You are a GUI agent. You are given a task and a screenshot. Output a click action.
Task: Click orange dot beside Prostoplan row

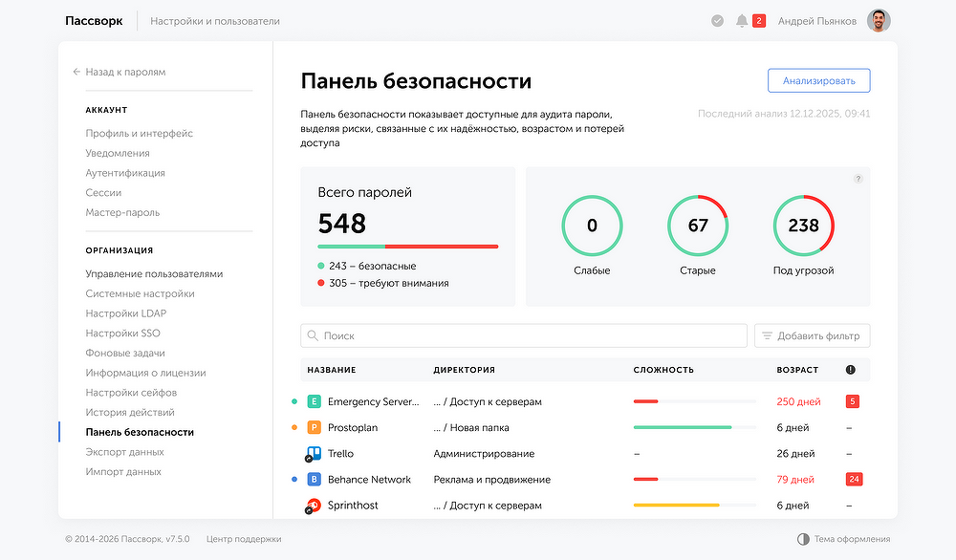[294, 428]
